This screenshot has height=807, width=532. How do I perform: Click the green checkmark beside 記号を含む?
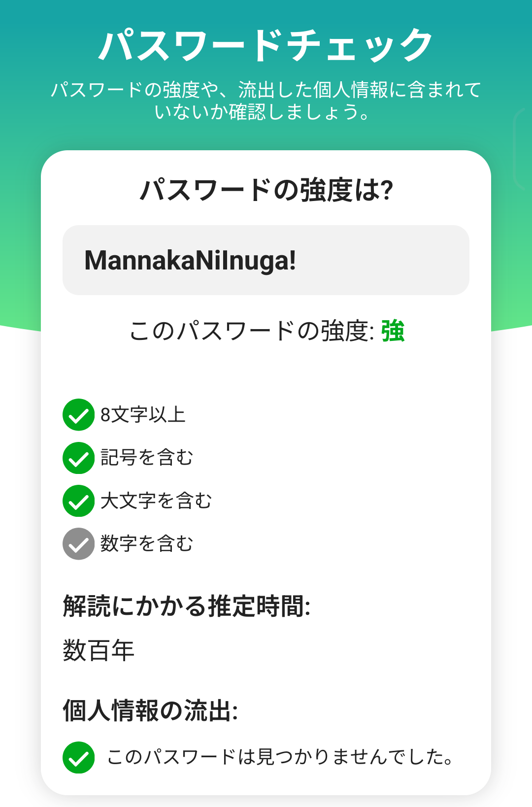coord(78,458)
